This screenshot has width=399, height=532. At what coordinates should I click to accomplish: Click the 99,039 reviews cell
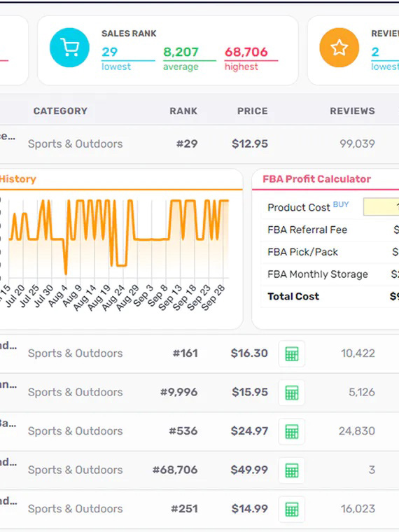coord(357,143)
